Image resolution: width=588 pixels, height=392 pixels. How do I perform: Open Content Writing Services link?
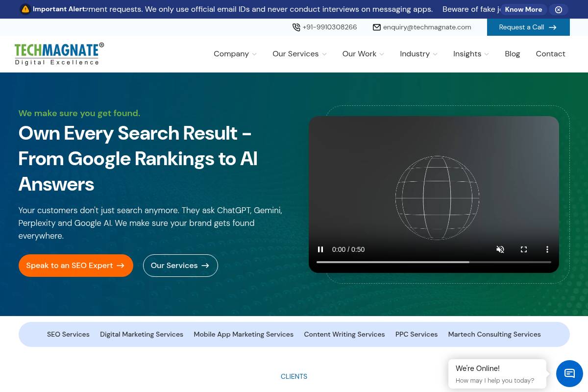click(x=344, y=334)
